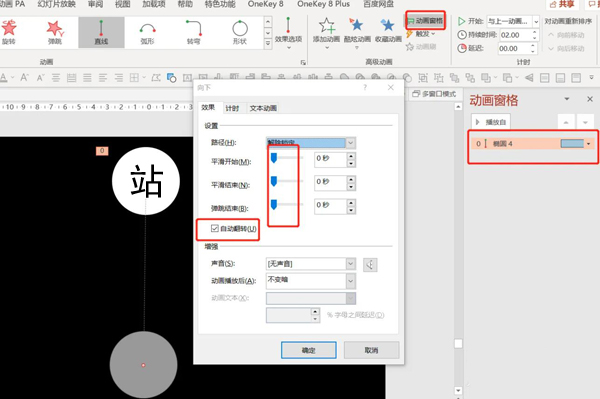Select the 旋转 (Spin) animation effect
Viewport: 600px width, 399px height.
8,32
